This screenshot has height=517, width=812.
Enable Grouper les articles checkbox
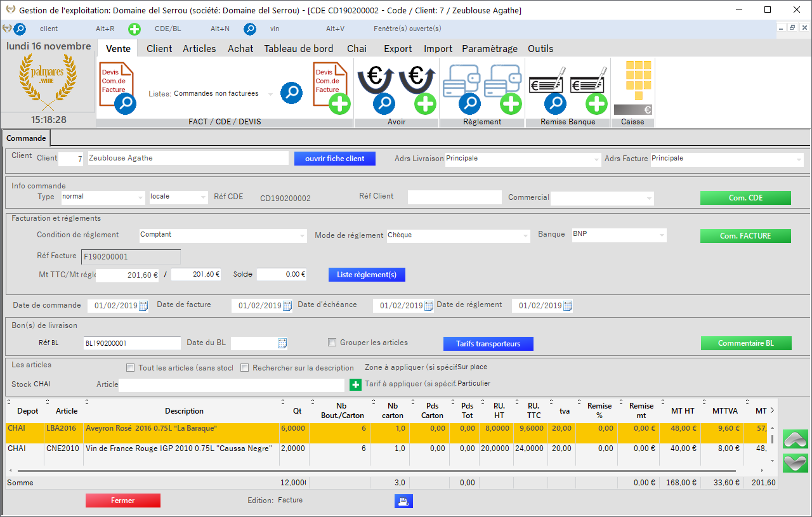[x=332, y=343]
